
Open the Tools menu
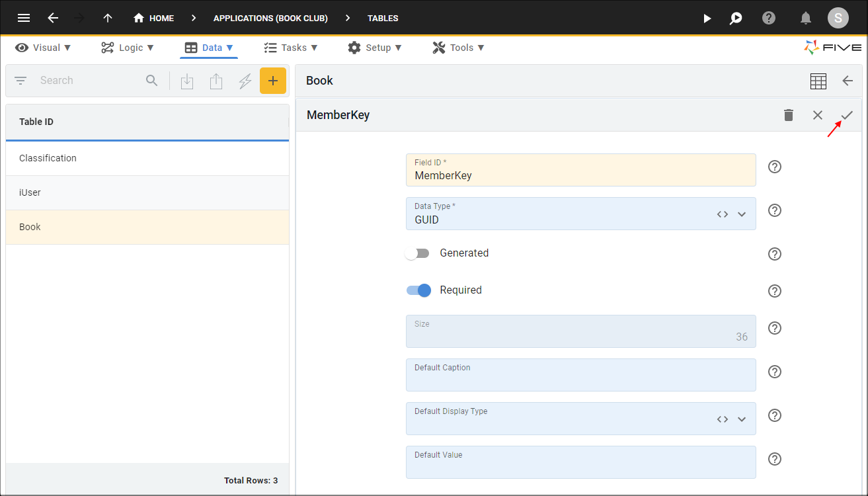click(x=458, y=48)
